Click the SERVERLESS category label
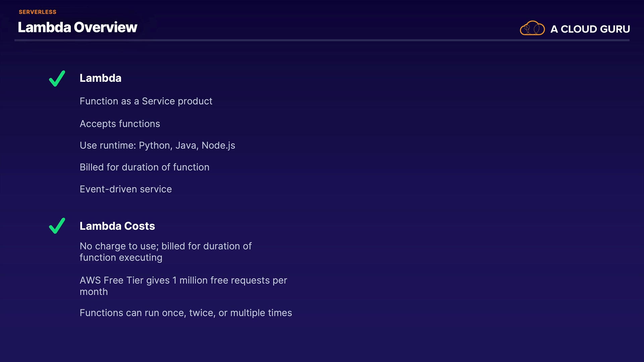The height and width of the screenshot is (362, 644). (x=38, y=12)
